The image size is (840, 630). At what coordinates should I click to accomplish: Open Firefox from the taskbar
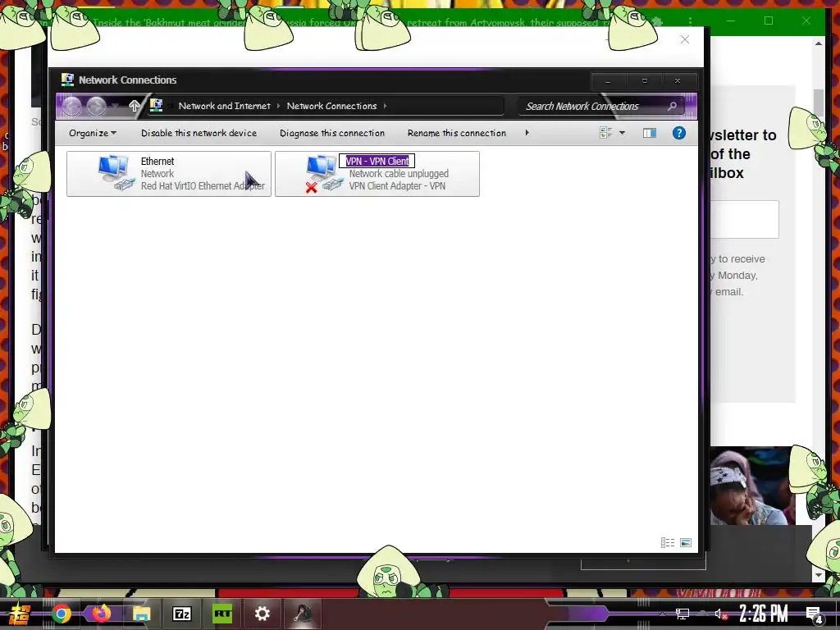[101, 614]
